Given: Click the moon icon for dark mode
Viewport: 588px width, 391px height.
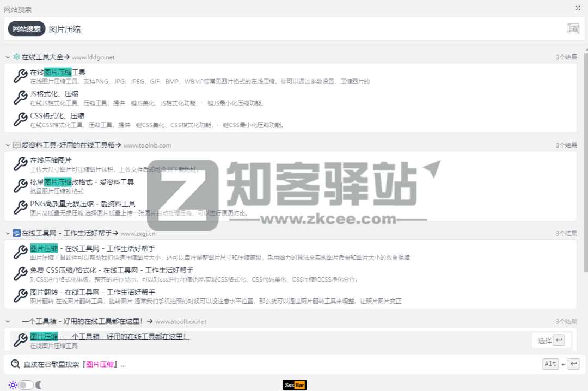Looking at the screenshot, I should coord(39,385).
